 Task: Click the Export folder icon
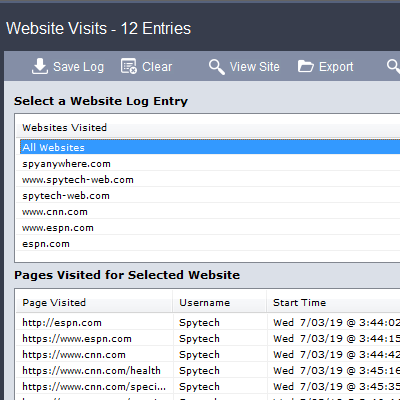tap(306, 66)
